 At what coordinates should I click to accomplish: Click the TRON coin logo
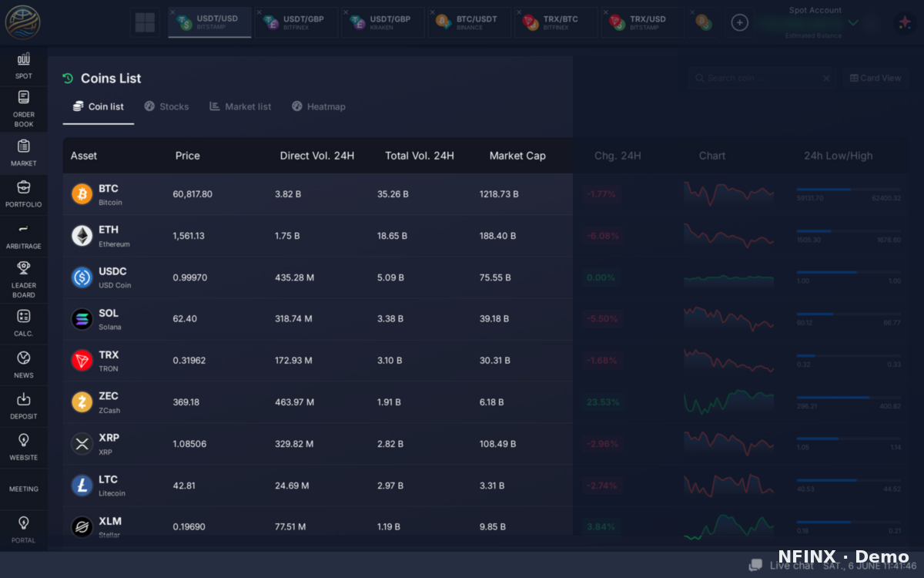tap(82, 361)
